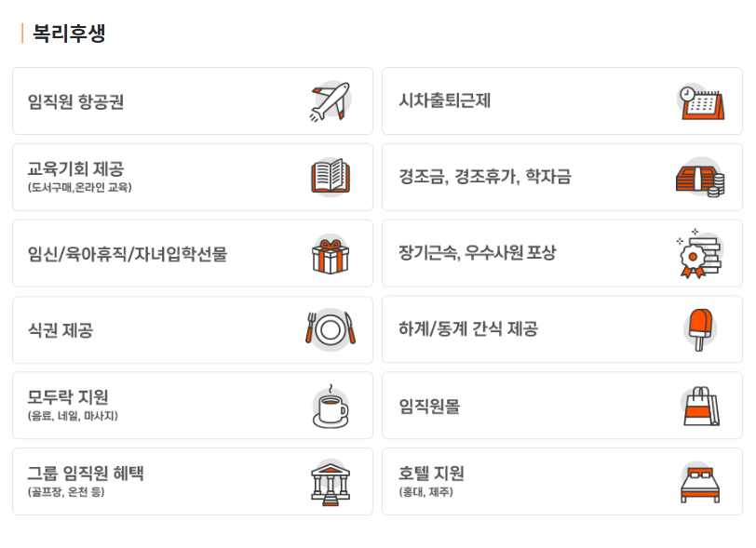This screenshot has height=548, width=756.
Task: Click 임신/육아휴직/자녀입학선물 label
Action: (128, 254)
